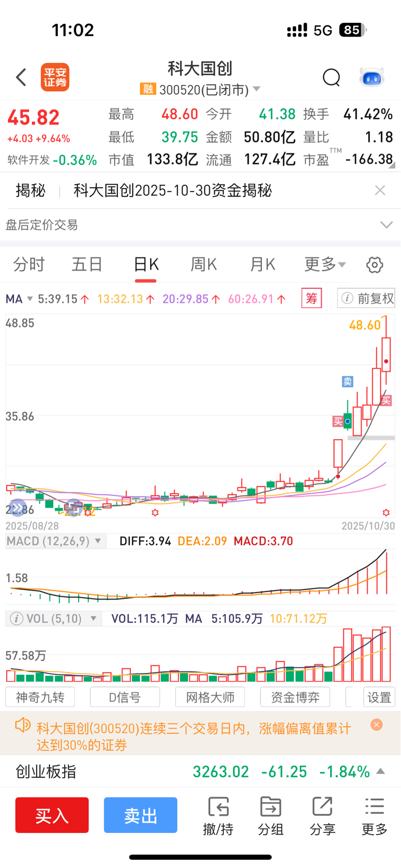Expand the 盘后定价交易 section

point(386,225)
